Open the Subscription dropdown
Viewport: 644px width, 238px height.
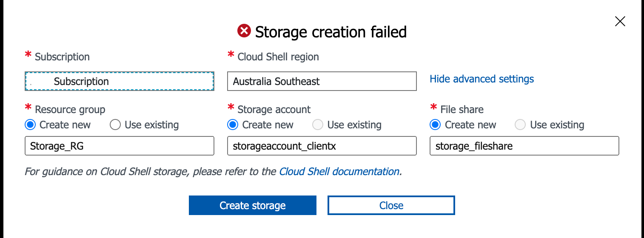120,81
